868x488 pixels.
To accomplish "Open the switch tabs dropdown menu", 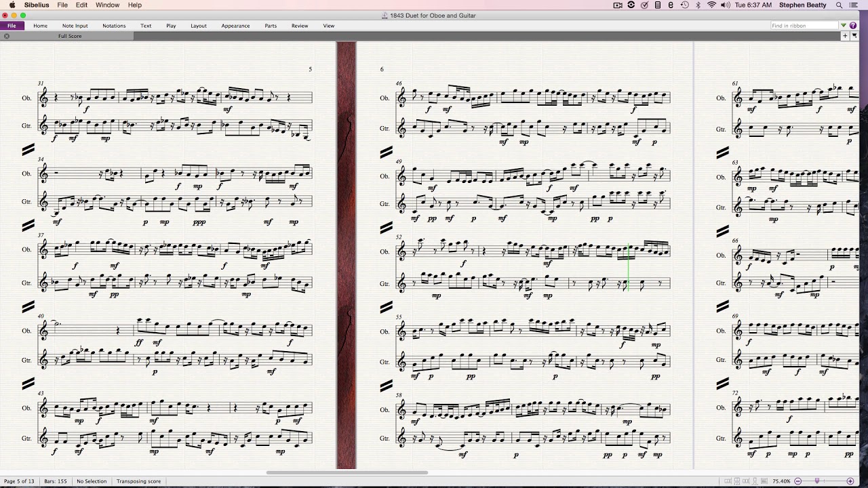I will [x=854, y=36].
